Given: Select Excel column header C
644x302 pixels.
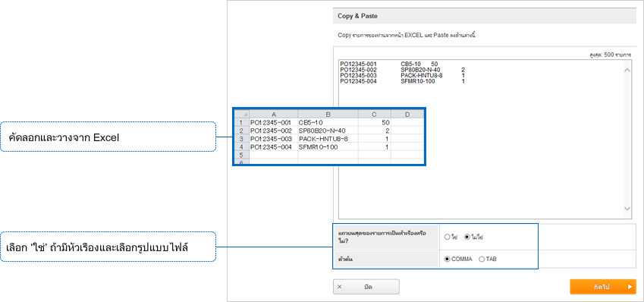Looking at the screenshot, I should click(375, 115).
